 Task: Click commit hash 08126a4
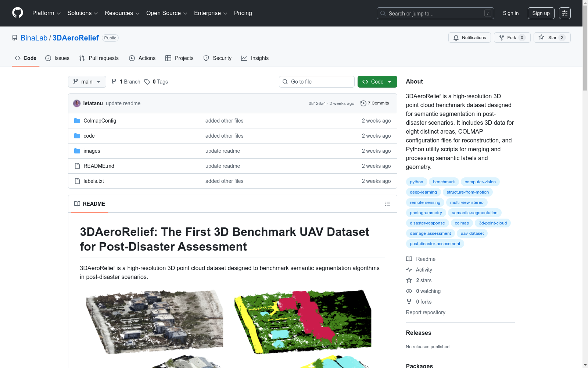(x=317, y=103)
